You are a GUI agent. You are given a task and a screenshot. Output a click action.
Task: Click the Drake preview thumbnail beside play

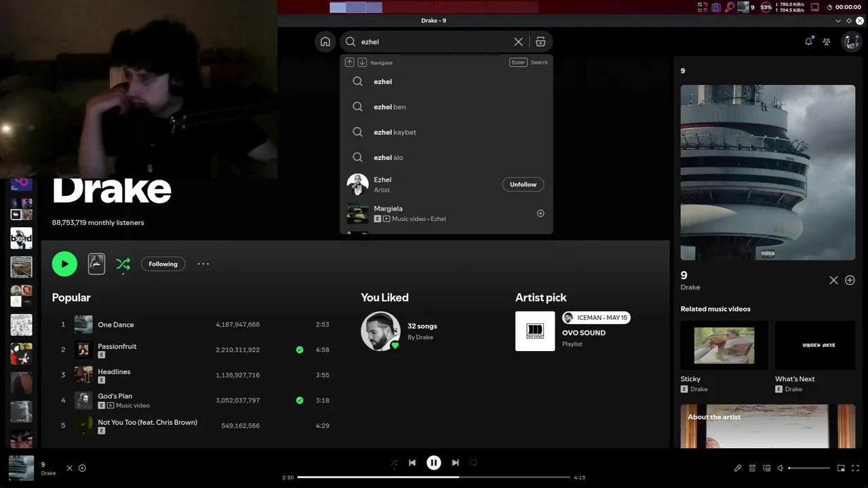(96, 264)
